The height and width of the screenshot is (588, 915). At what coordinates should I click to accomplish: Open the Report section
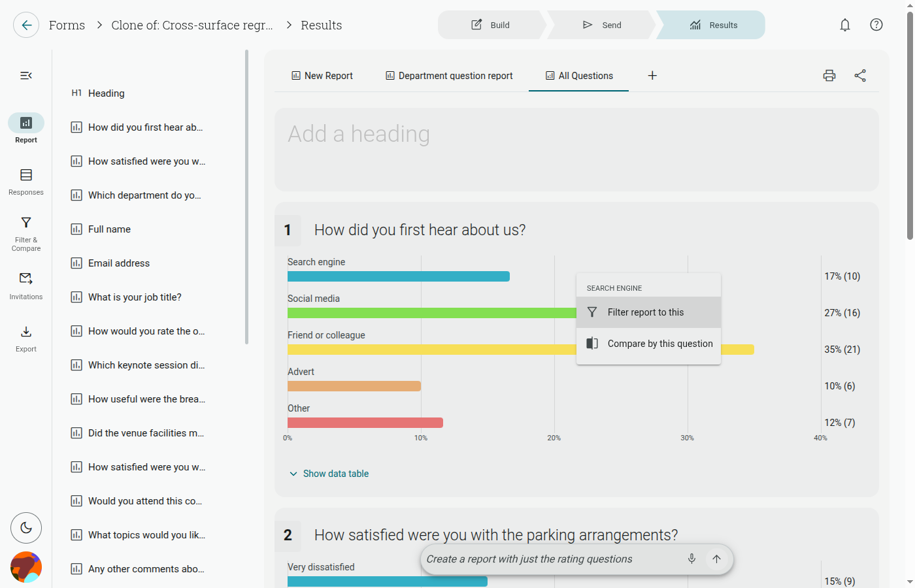pos(26,129)
